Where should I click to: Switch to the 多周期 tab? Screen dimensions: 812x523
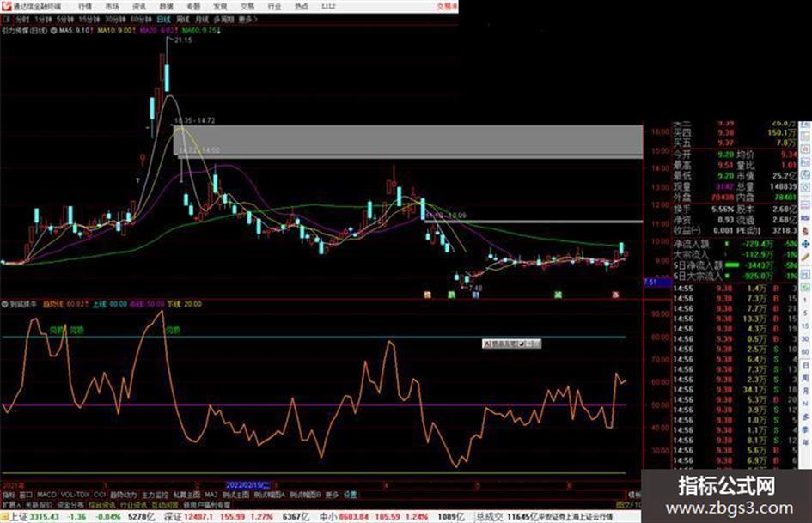(223, 19)
